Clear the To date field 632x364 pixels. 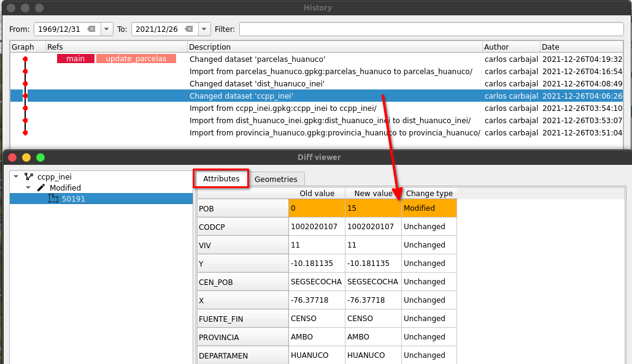coord(189,29)
